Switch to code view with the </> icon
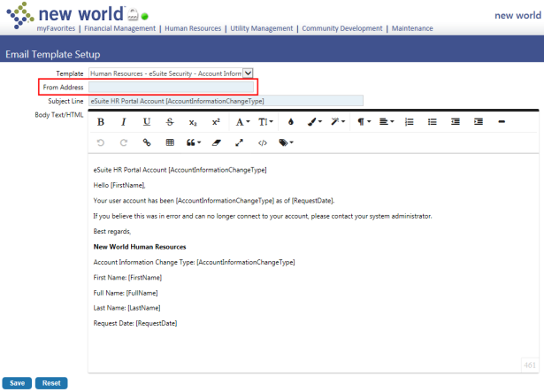Viewport: 544px width, 392px height. [x=262, y=142]
